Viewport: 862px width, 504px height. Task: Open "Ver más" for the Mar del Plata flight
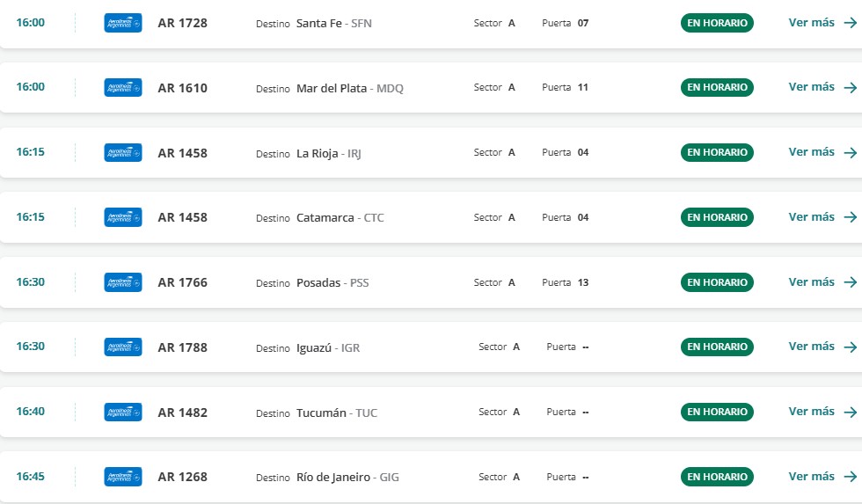[811, 87]
